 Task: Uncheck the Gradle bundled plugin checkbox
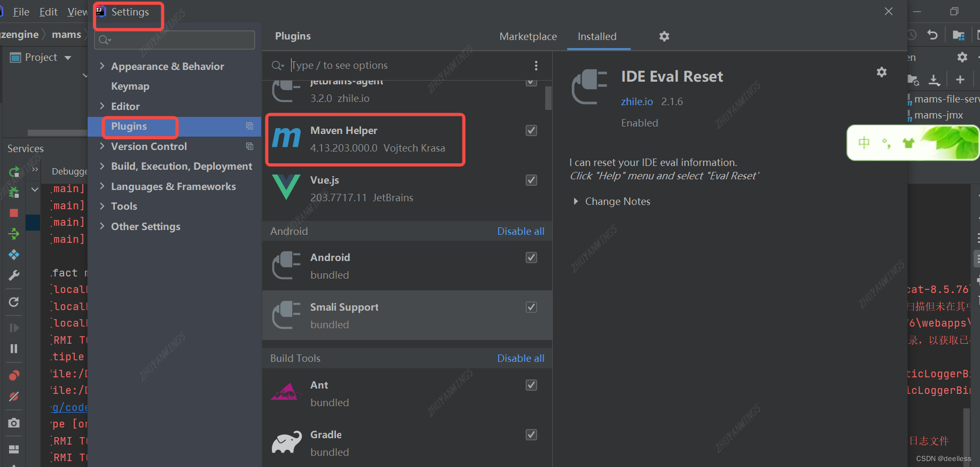531,435
